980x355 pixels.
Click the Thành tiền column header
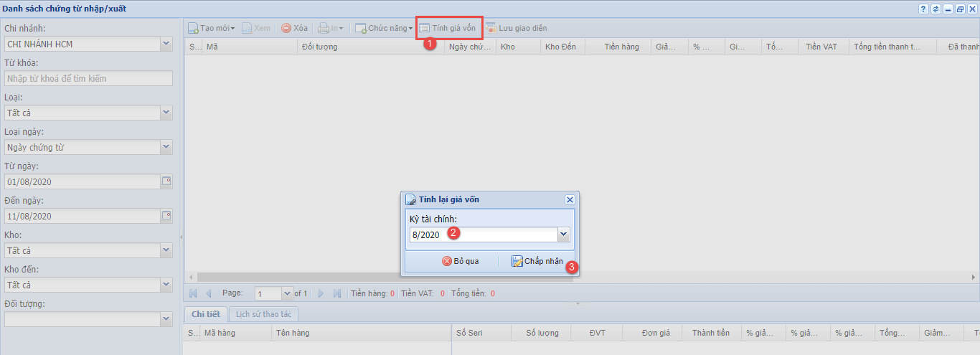711,333
